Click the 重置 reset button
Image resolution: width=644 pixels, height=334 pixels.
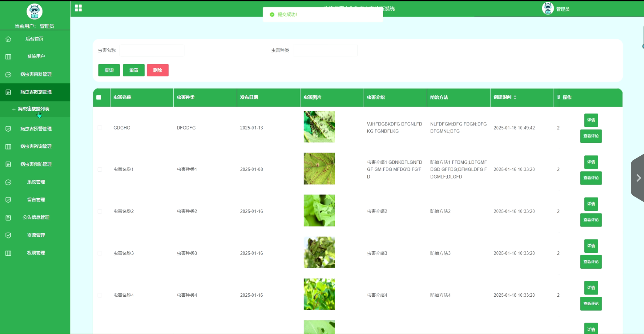coord(134,70)
